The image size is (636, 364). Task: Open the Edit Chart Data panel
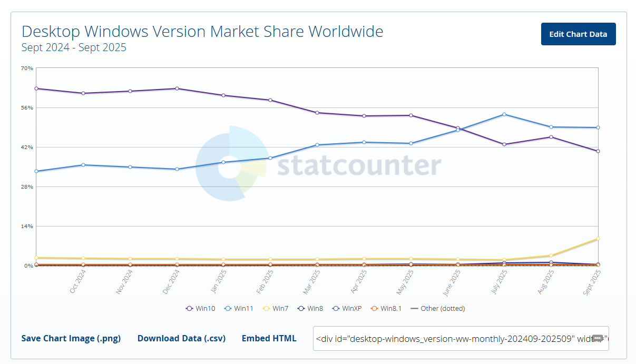point(578,34)
